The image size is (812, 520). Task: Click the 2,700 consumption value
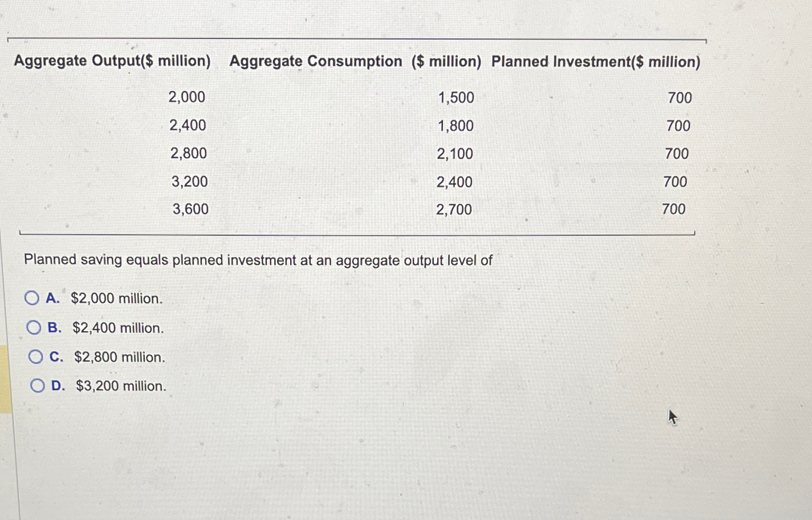coord(454,209)
